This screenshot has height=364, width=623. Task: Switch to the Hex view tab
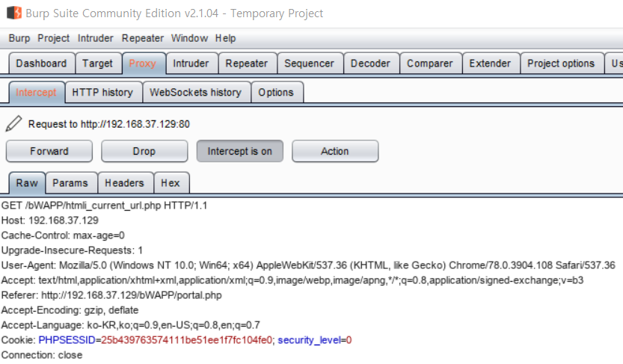click(x=171, y=183)
